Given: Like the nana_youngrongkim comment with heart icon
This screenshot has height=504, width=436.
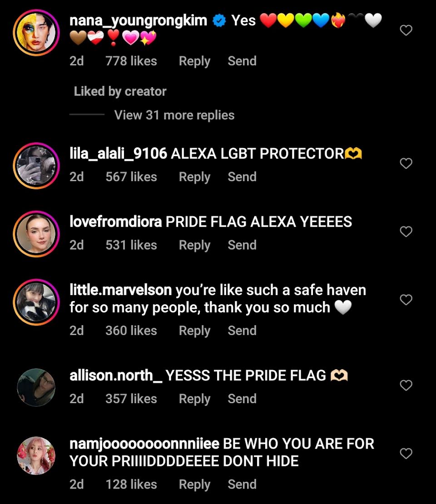Looking at the screenshot, I should coord(406,30).
